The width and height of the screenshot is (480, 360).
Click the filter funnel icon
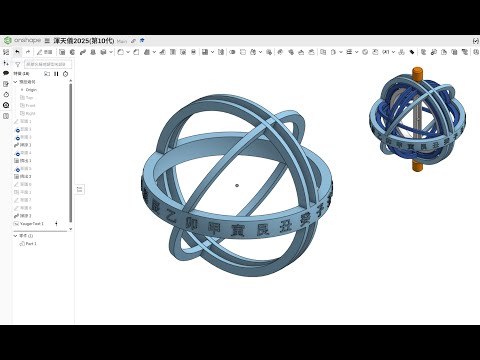point(18,64)
